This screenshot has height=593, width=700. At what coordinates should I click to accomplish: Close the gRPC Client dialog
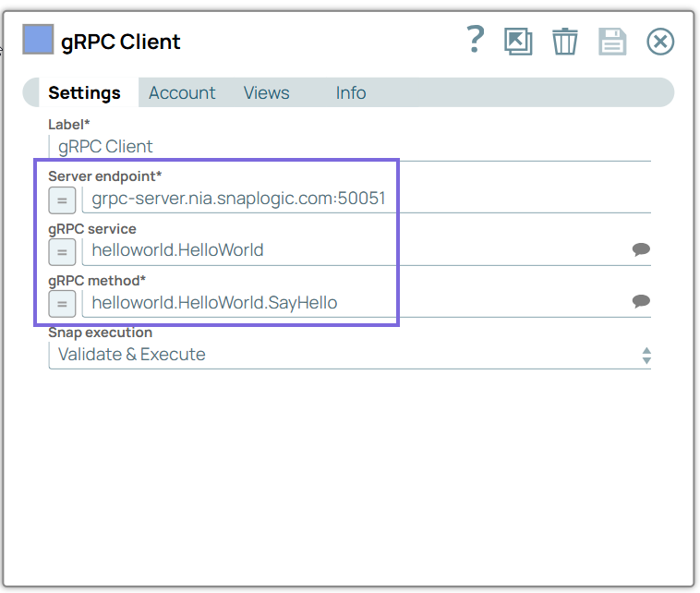click(660, 42)
